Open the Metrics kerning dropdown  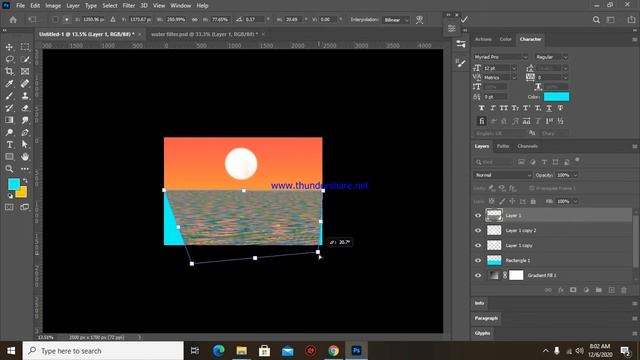coord(514,77)
